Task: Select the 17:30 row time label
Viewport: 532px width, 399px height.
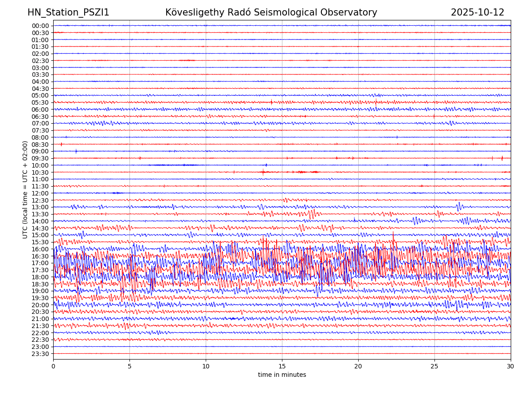Action: pos(40,270)
